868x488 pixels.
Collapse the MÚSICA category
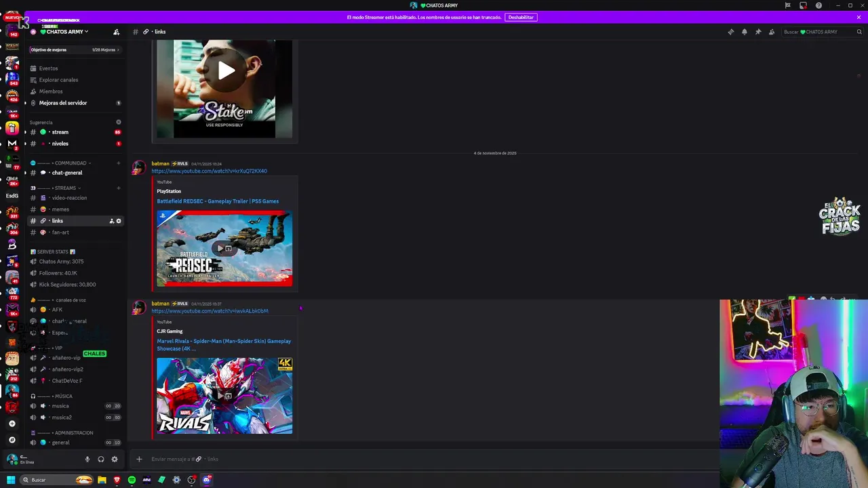[63, 396]
